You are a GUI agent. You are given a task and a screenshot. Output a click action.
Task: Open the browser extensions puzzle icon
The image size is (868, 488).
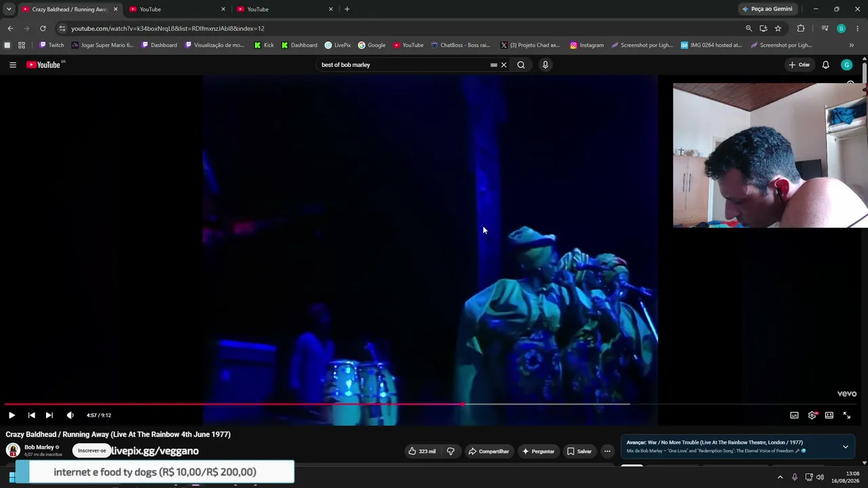coord(801,28)
